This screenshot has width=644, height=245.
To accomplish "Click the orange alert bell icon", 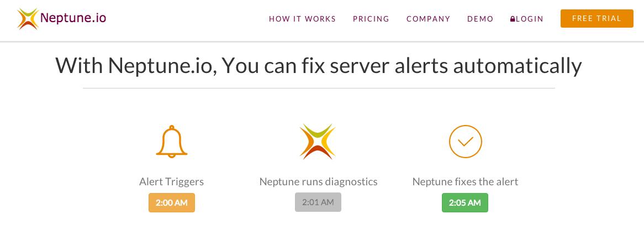I will (172, 142).
